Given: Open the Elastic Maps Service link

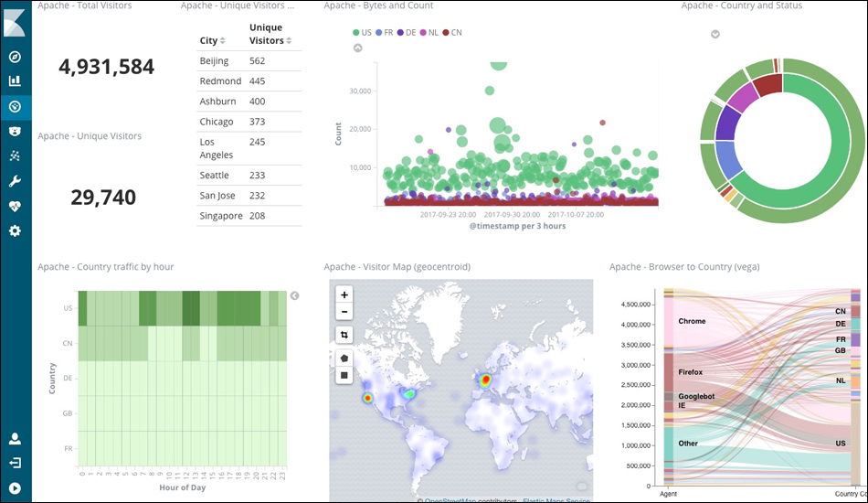Looking at the screenshot, I should tap(556, 500).
